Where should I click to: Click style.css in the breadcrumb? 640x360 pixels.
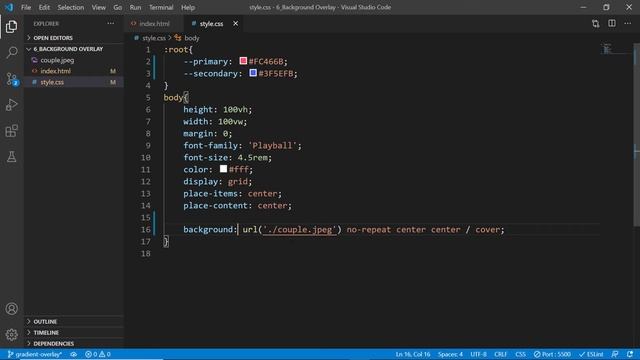(x=154, y=38)
